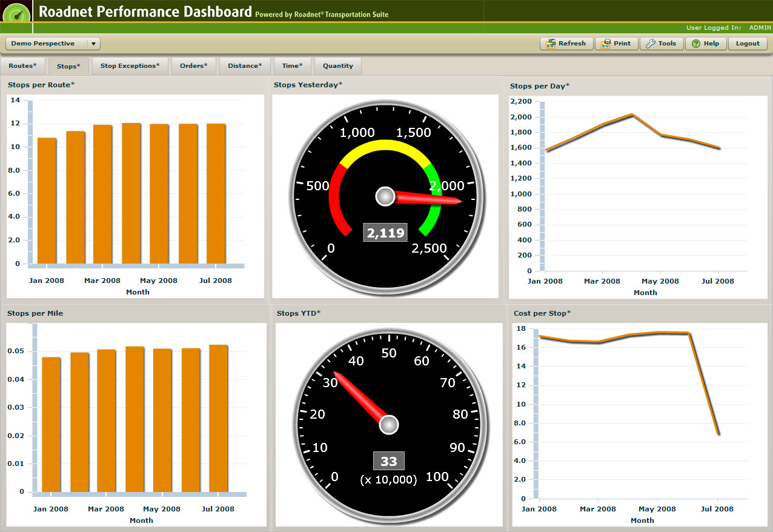Screen dimensions: 773x532
Task: Open the Demo Perspective dropdown
Action: [53, 44]
